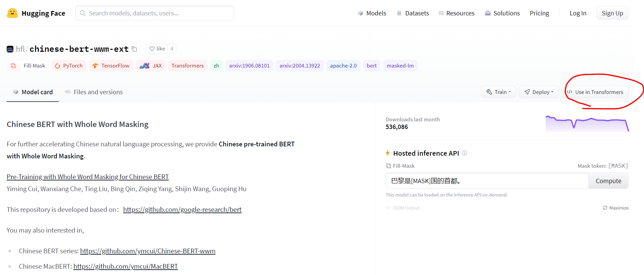Open the Datasets menu item

[x=413, y=13]
